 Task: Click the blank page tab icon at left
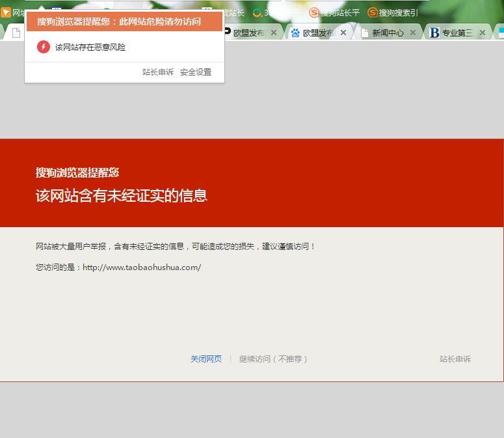(16, 33)
